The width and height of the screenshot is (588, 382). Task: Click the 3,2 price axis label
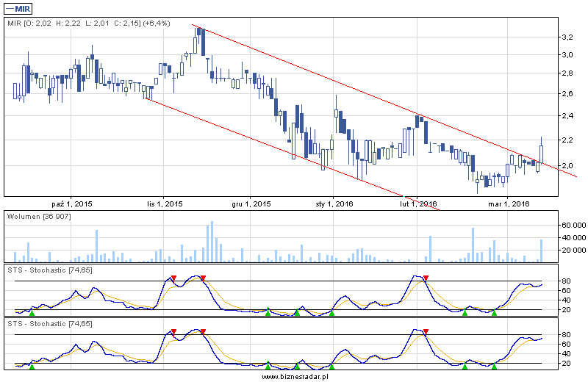coord(566,36)
